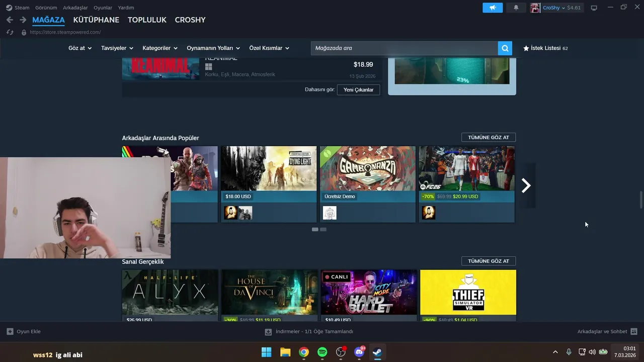This screenshot has height=362, width=644.
Task: Click the Oyun Ekle label
Action: (x=29, y=331)
